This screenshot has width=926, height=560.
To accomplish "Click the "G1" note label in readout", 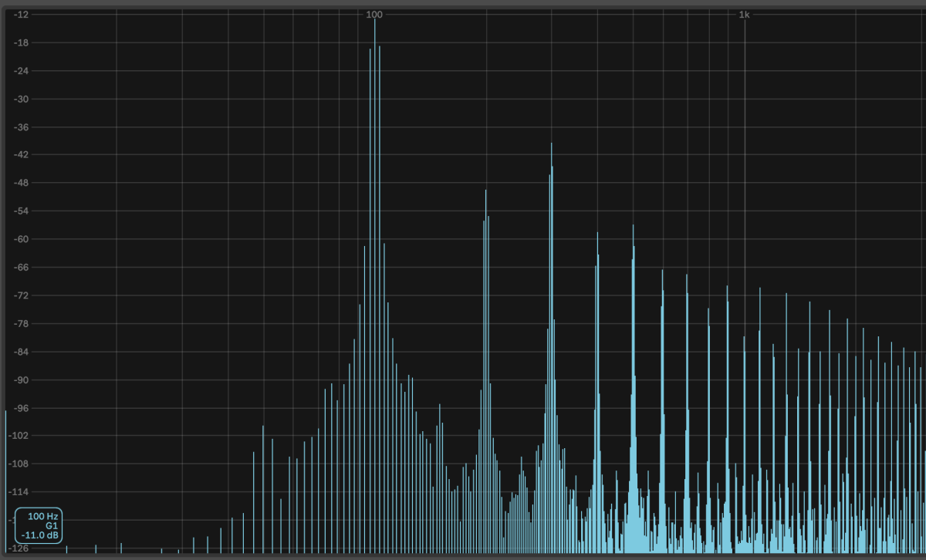I will (52, 525).
